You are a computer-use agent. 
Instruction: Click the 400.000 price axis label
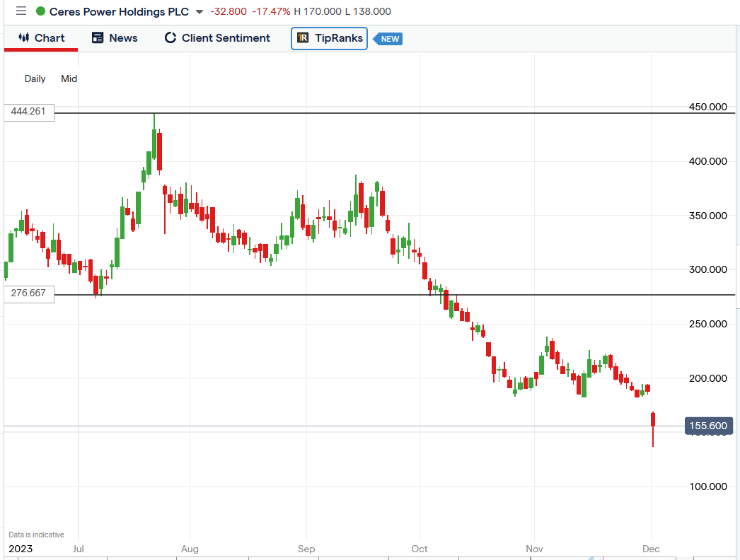pos(708,161)
